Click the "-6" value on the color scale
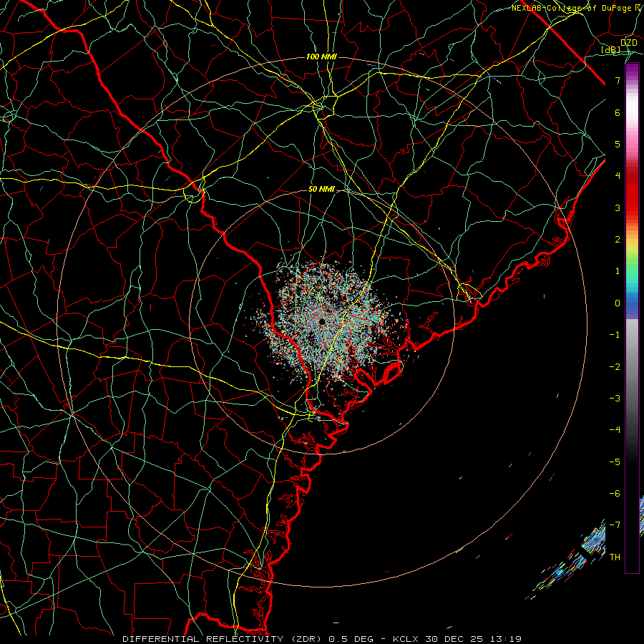Screen dimensions: 644x644 pos(615,494)
